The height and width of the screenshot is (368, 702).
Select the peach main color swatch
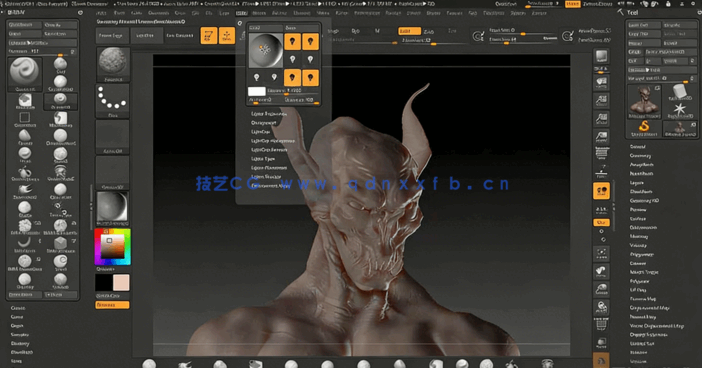(x=121, y=283)
